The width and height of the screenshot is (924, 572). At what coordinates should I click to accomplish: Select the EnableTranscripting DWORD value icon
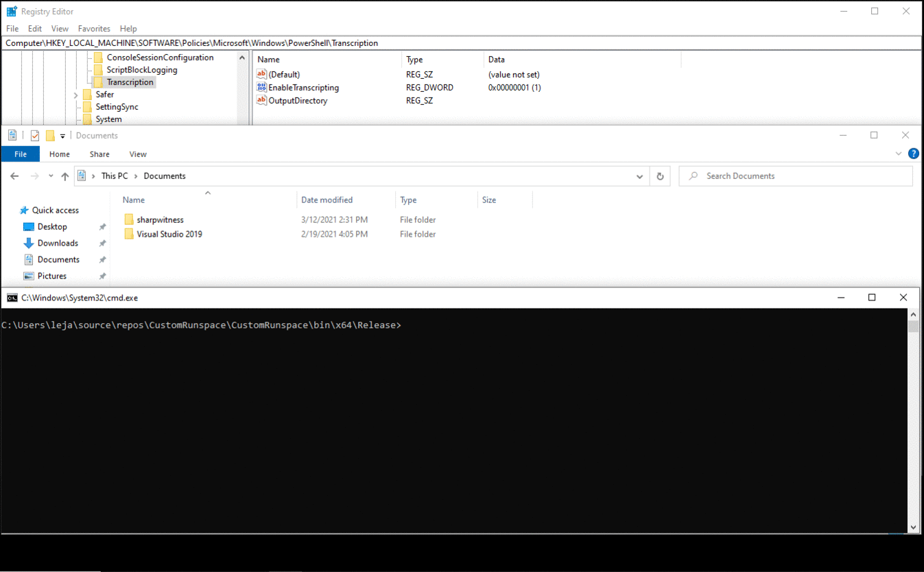[x=261, y=87]
